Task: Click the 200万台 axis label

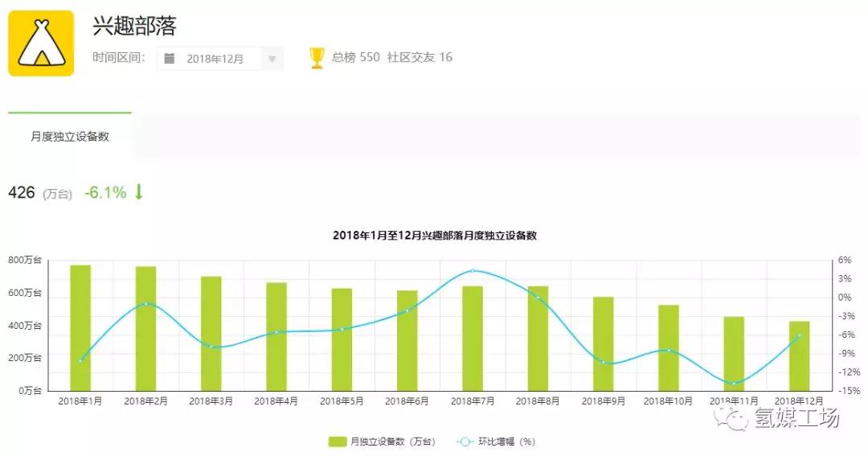Action: [25, 358]
